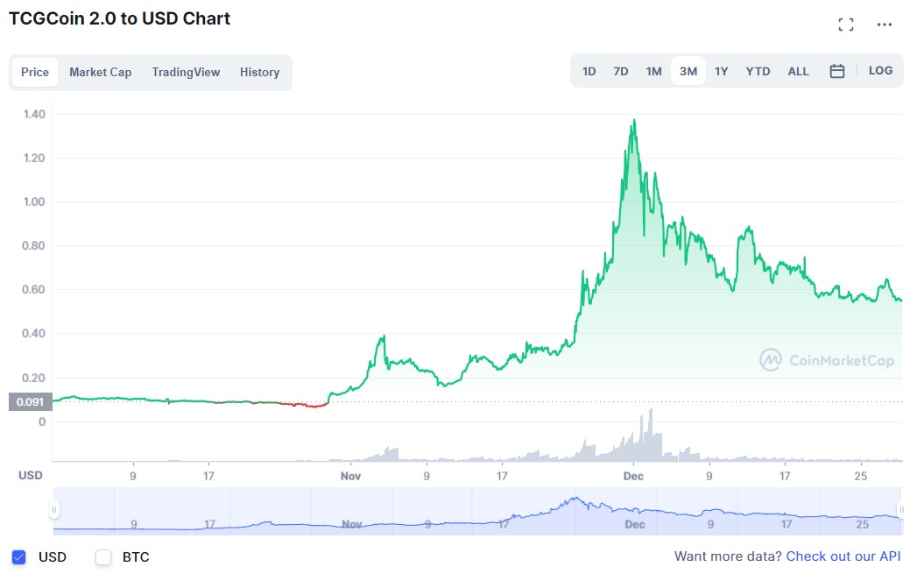This screenshot has width=924, height=581.
Task: Select the 3M time range
Action: pyautogui.click(x=688, y=71)
